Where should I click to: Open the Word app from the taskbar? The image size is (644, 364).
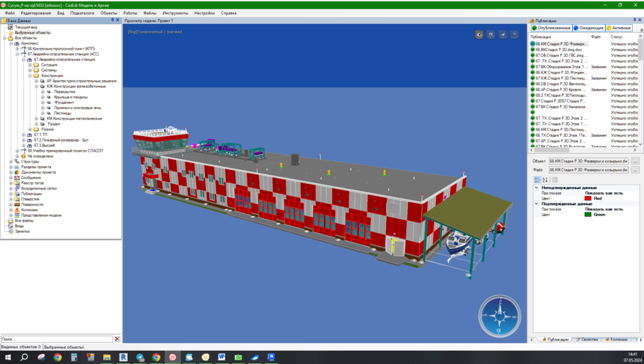[221, 357]
